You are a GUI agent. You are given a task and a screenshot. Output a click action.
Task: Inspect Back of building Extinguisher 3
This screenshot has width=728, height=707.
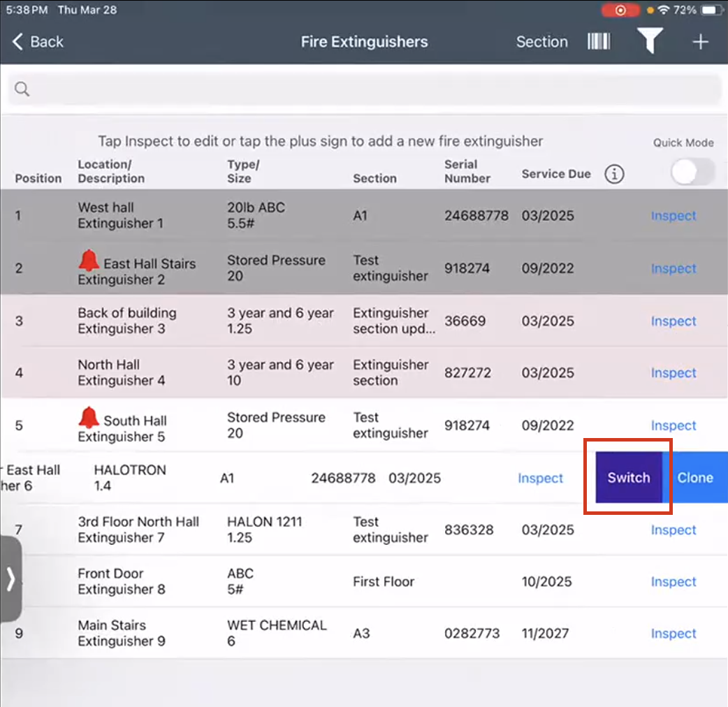[674, 321]
